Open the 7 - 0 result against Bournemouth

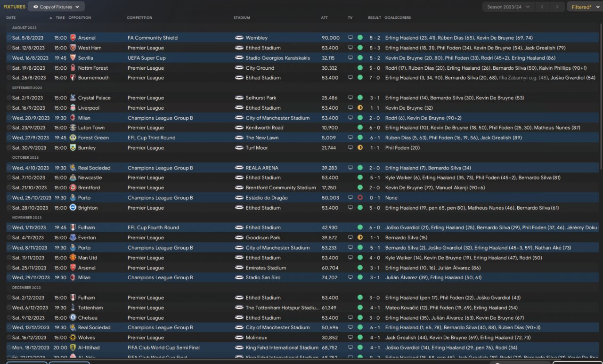point(375,78)
